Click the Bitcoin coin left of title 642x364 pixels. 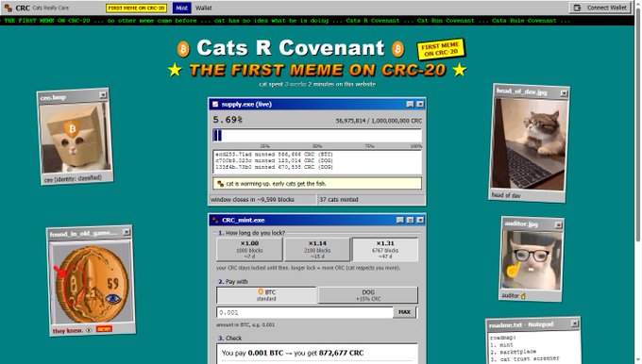183,49
